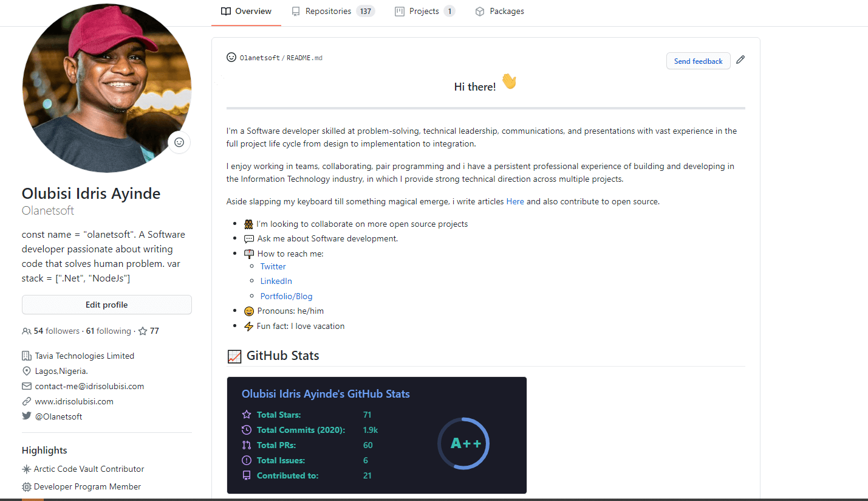
Task: Click the stars icon showing 77
Action: [x=143, y=331]
